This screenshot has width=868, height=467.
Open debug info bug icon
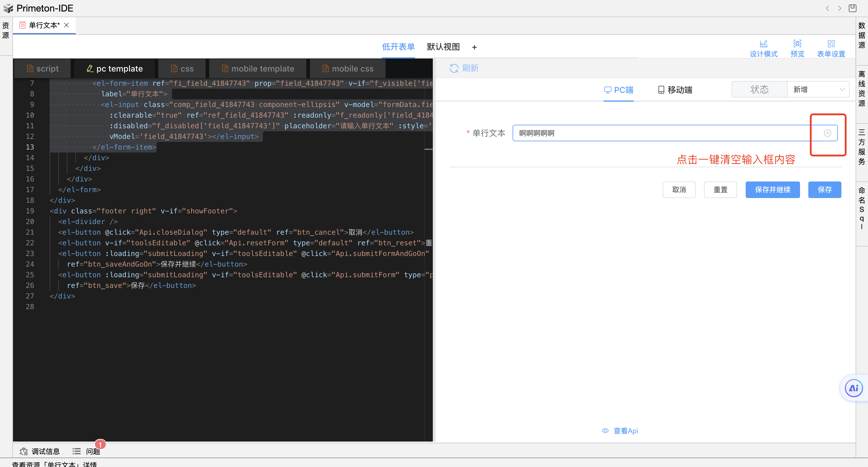tap(24, 451)
